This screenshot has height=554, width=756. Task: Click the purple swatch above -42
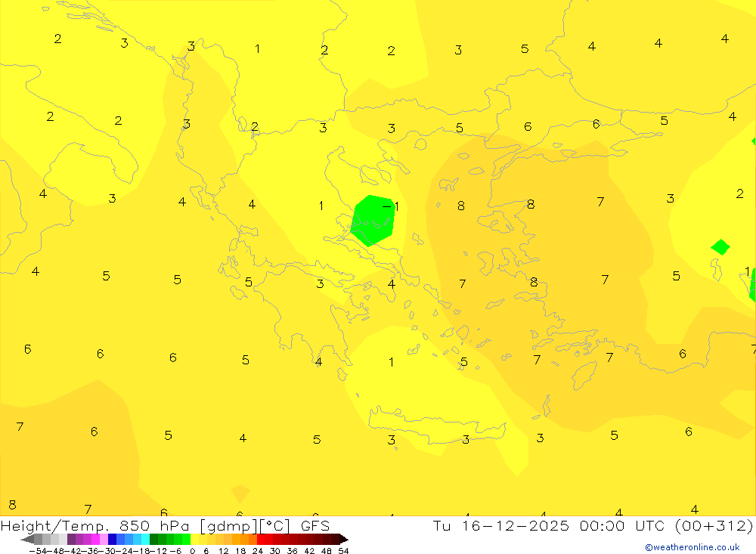click(x=71, y=539)
